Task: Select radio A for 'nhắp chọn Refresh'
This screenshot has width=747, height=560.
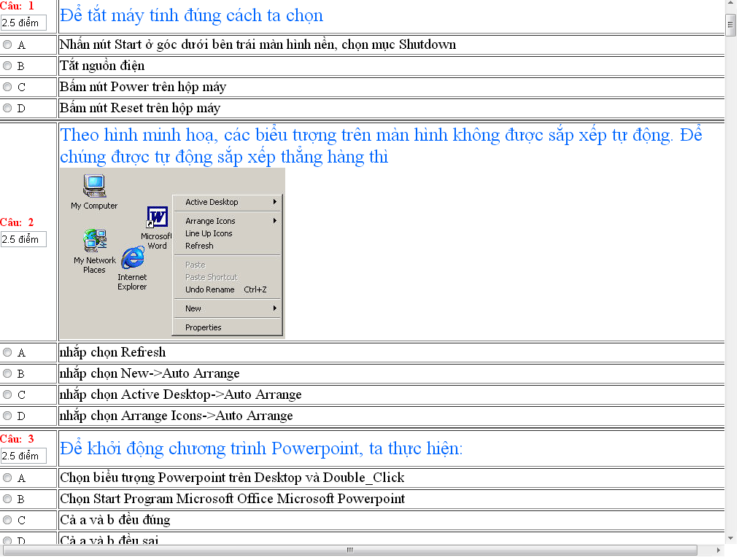Action: pyautogui.click(x=7, y=352)
